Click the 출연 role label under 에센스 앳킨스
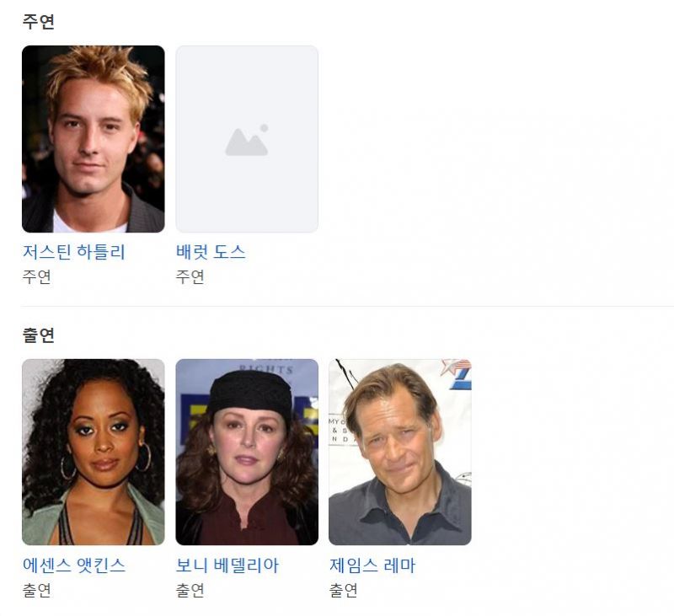The width and height of the screenshot is (674, 616). (x=36, y=590)
